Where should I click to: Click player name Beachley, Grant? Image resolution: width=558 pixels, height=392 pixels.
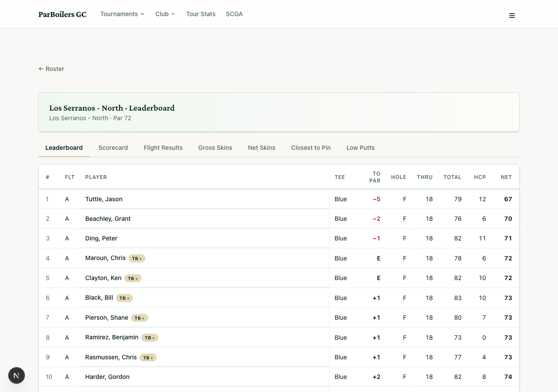click(108, 219)
